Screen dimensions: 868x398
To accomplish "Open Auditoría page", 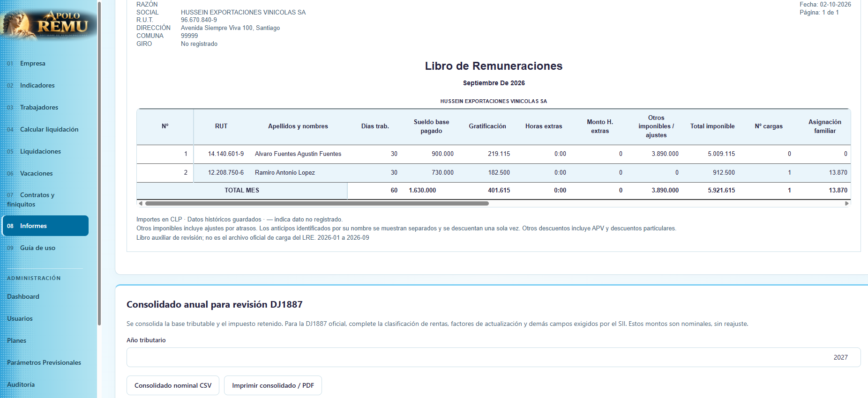I will pyautogui.click(x=21, y=384).
